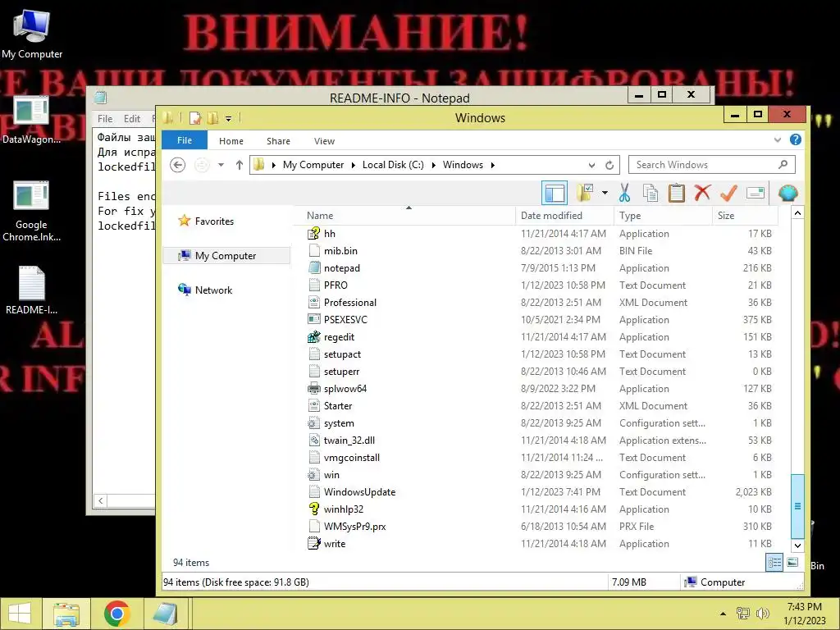This screenshot has height=630, width=840.
Task: Switch to the Home ribbon tab
Action: 231,141
